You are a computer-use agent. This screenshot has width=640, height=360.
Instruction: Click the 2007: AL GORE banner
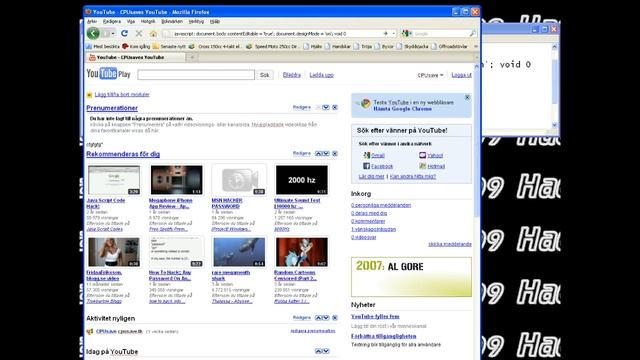tap(411, 277)
